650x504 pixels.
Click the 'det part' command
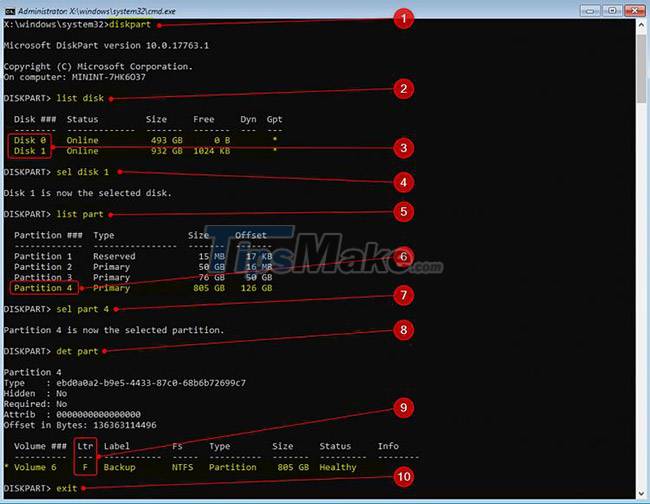pyautogui.click(x=77, y=351)
